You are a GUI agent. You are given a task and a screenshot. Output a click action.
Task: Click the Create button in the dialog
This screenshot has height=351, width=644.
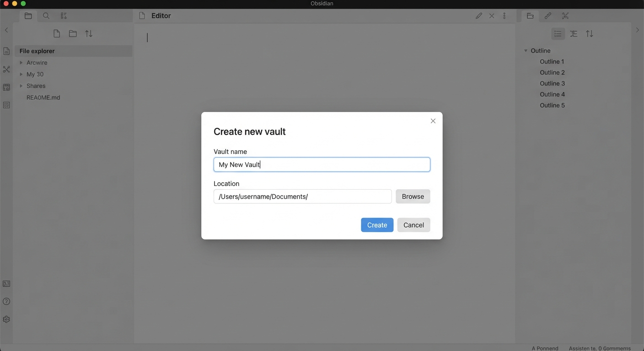point(377,225)
